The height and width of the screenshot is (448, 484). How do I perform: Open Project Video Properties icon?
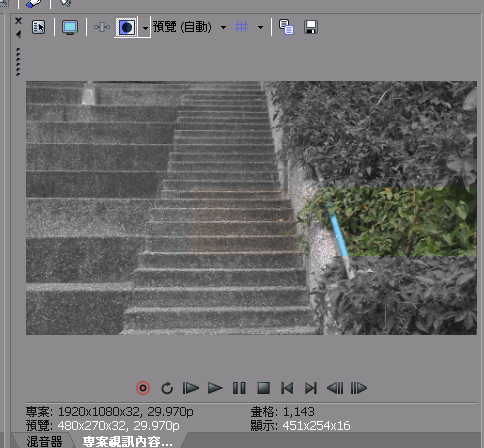(38, 27)
